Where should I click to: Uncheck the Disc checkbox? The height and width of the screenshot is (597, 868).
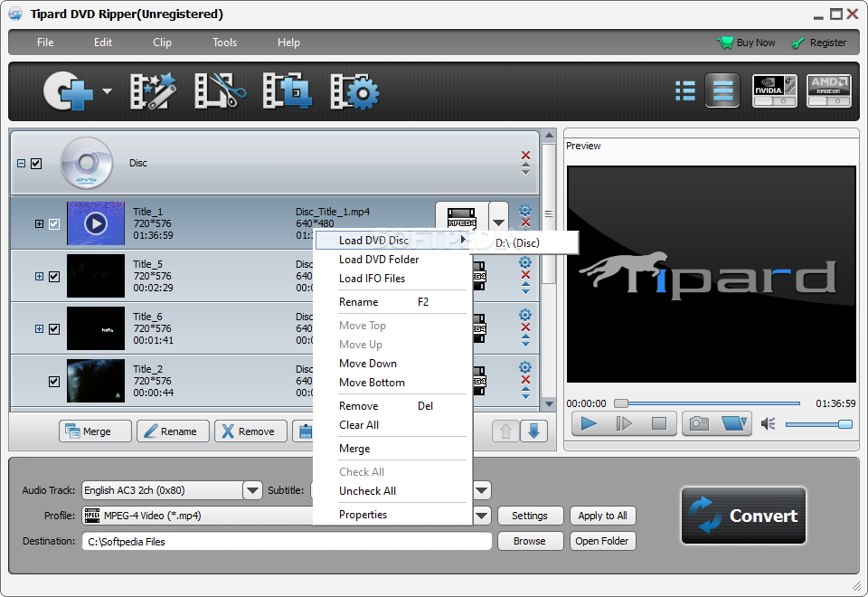(36, 164)
